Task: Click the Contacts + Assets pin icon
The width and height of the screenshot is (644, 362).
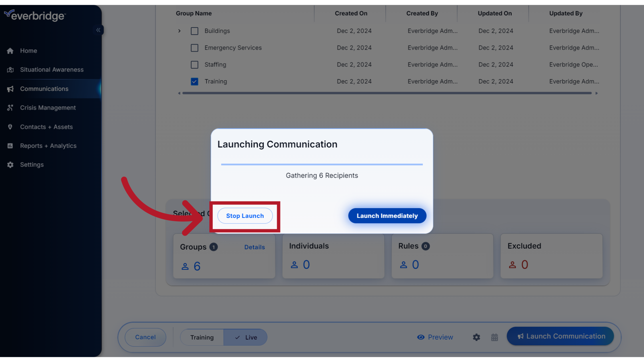Action: (10, 127)
